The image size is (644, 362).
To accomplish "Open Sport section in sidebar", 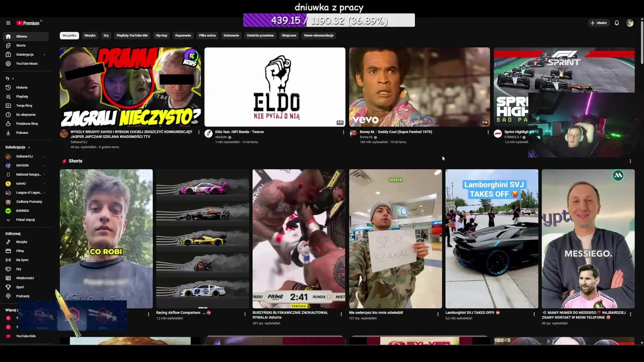I will tap(26, 287).
